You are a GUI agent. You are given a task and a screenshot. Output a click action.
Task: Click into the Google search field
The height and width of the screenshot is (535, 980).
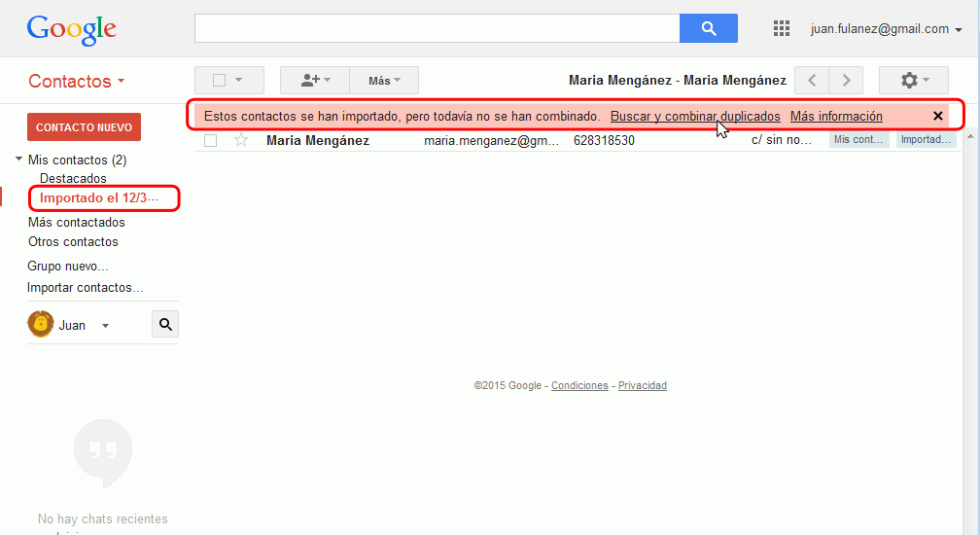pos(437,28)
